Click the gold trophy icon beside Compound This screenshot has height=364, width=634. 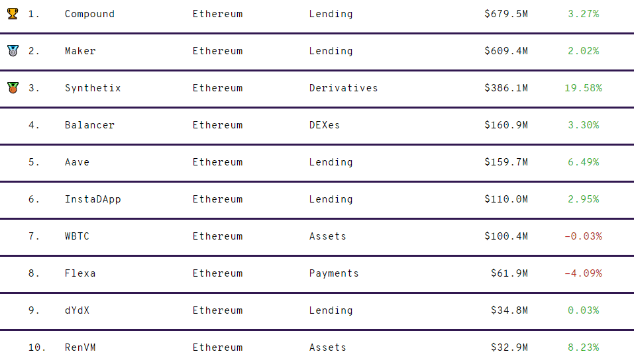[13, 14]
